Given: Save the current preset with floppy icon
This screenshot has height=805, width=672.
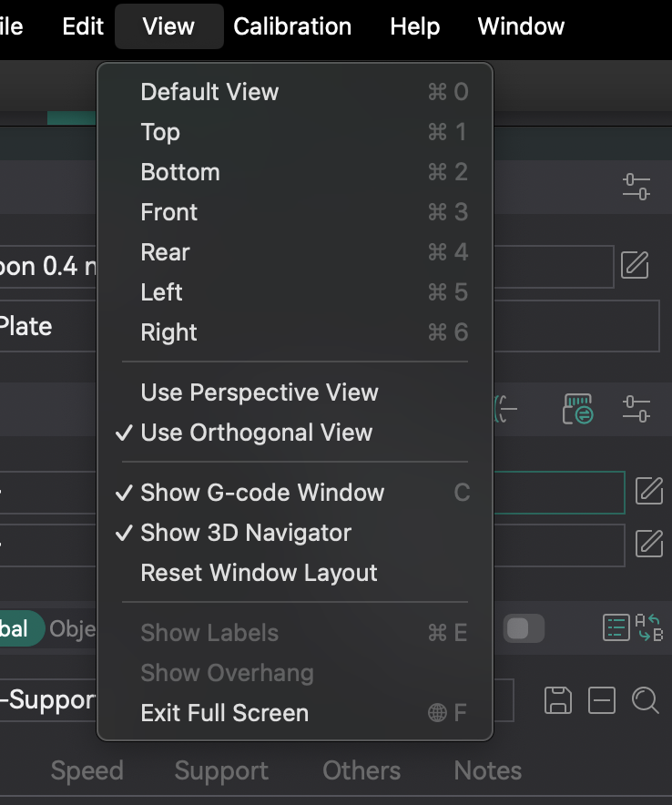Looking at the screenshot, I should [558, 700].
